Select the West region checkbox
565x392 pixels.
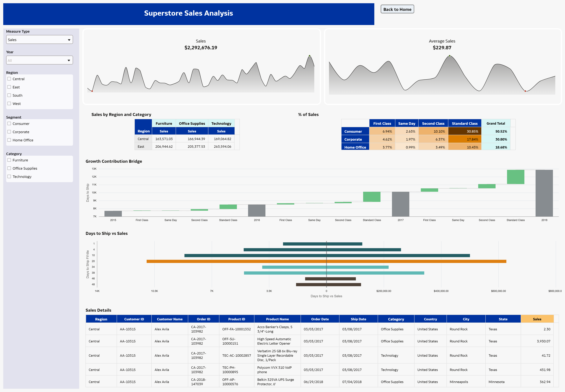coord(9,103)
